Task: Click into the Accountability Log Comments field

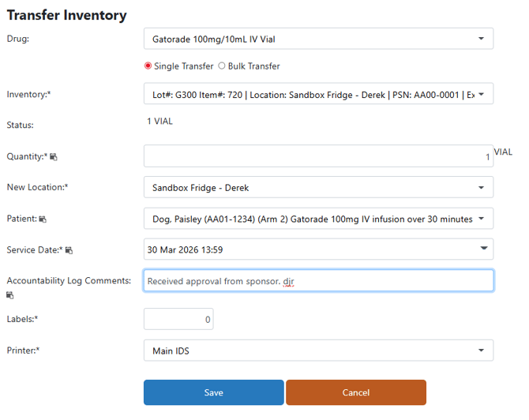Action: [x=318, y=281]
